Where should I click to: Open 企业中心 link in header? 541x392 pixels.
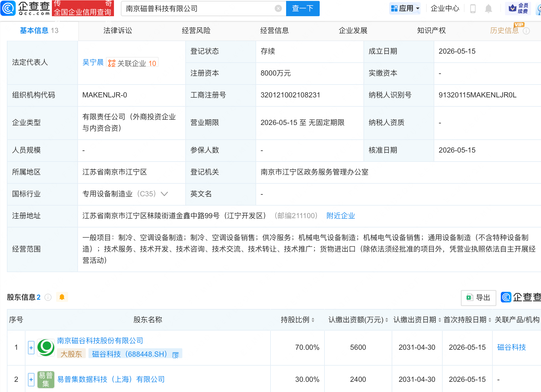click(x=445, y=8)
